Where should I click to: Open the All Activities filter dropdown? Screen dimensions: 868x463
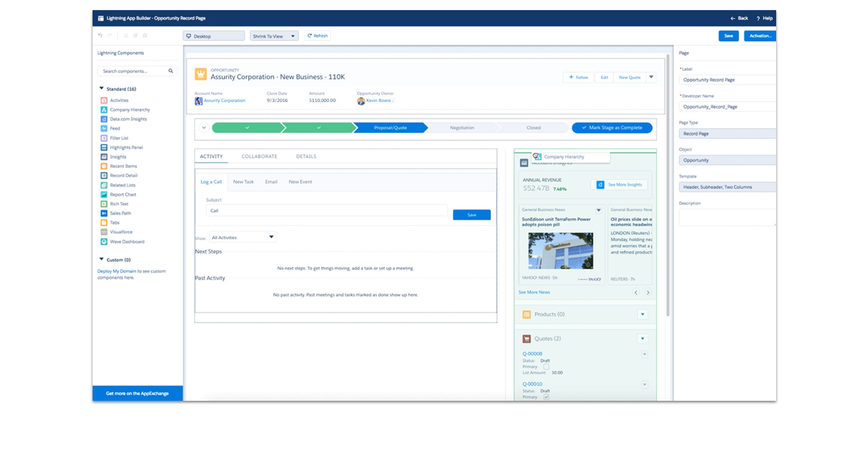point(242,237)
